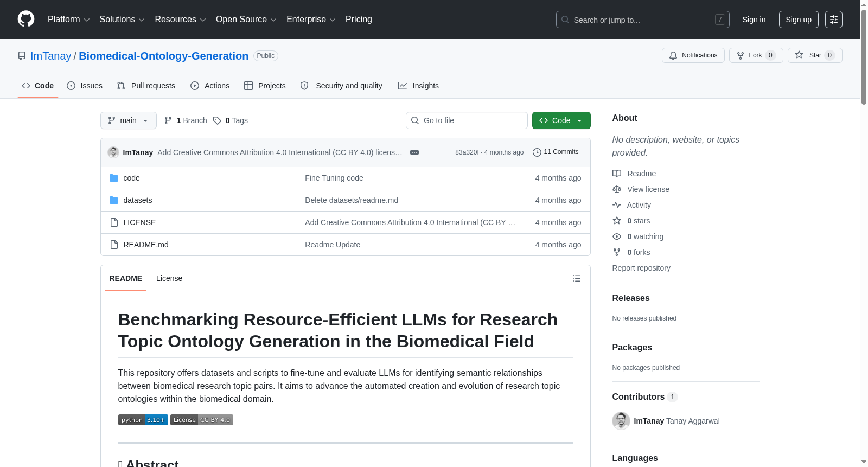
Task: Open the README.md file name
Action: tap(146, 245)
